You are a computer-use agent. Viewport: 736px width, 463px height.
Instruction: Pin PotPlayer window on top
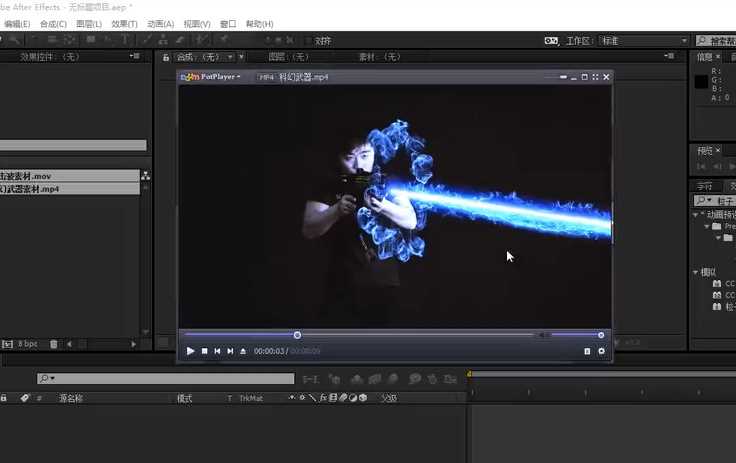(563, 77)
